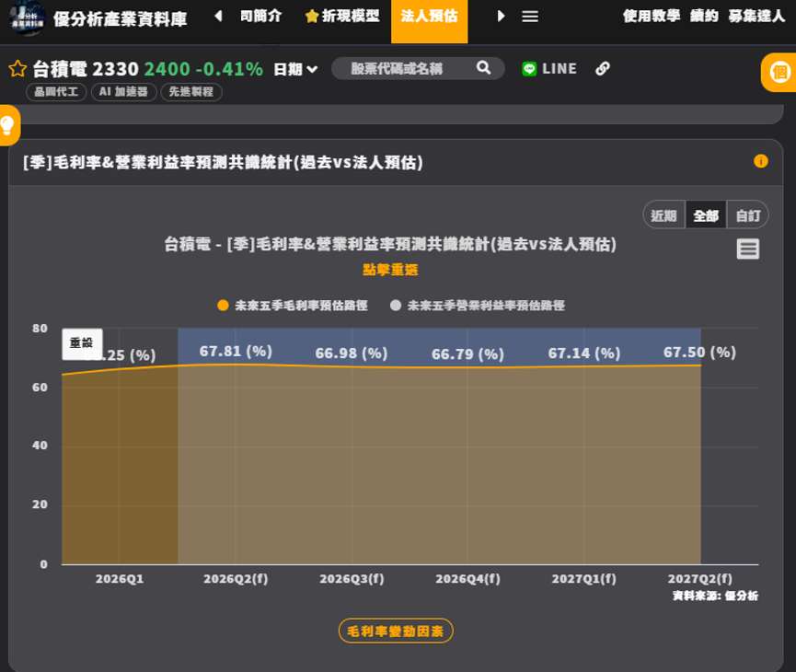Open the orange side panel button at right
Viewport: 796px width, 672px height.
tap(779, 73)
